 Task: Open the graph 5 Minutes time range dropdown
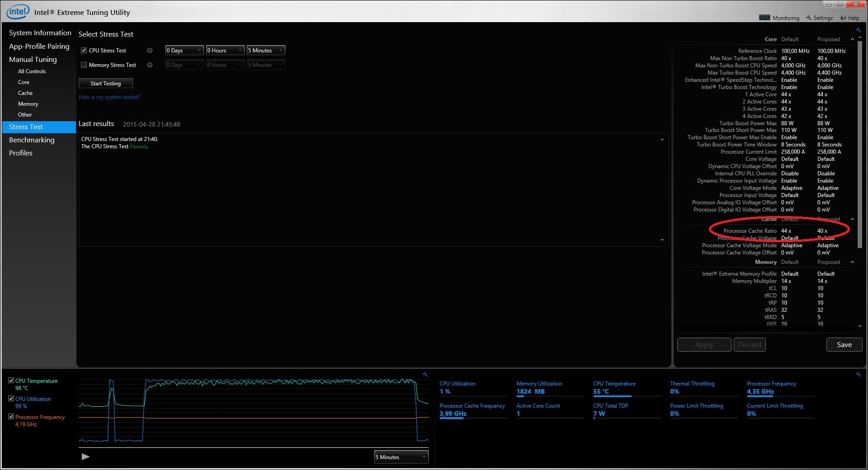tap(401, 457)
